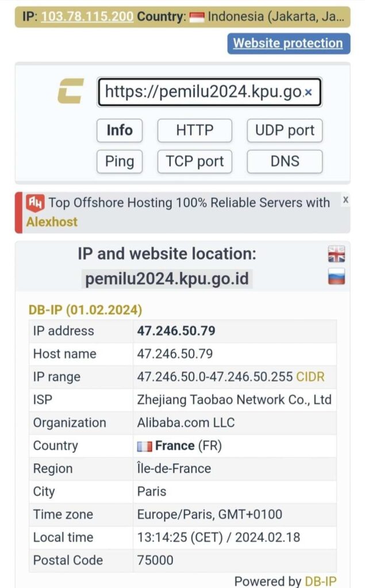Viewport: 365px width, 588px height.
Task: Click the Indonesia flag next to Country
Action: 197,17
